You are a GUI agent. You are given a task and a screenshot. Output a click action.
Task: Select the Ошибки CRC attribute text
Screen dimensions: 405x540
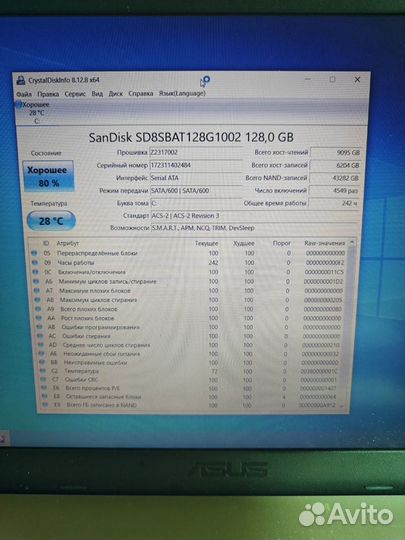click(82, 380)
